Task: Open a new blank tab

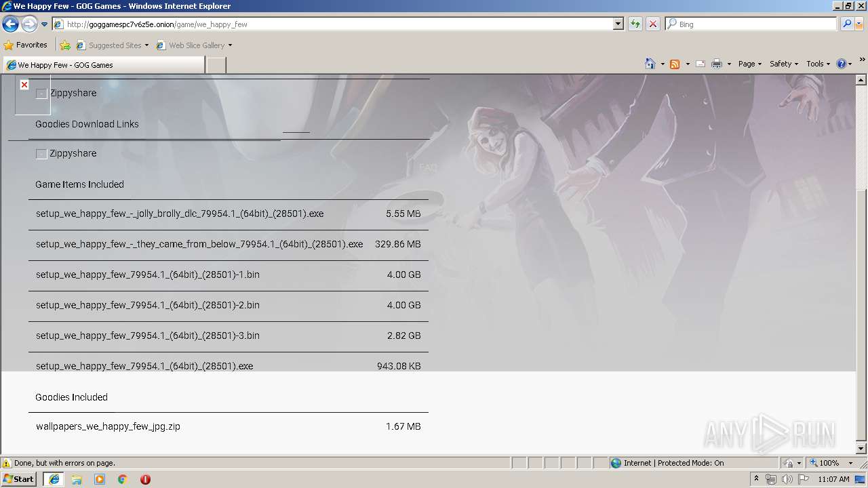Action: click(216, 65)
